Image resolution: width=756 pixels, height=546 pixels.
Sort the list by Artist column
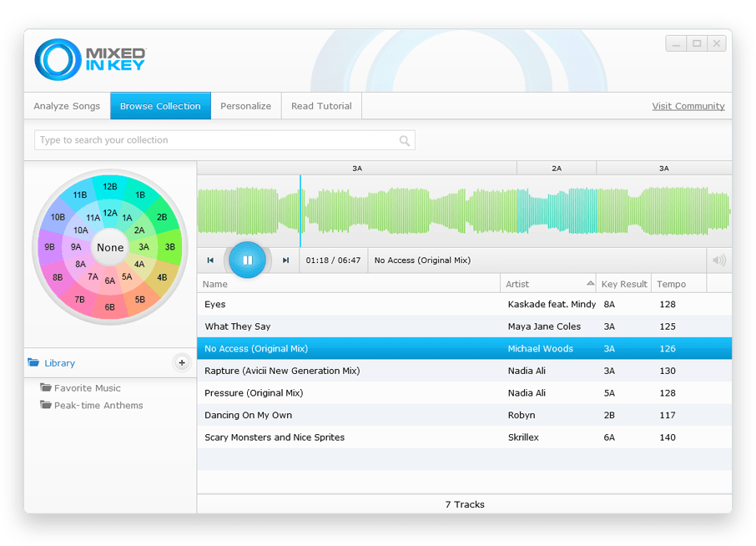point(547,284)
